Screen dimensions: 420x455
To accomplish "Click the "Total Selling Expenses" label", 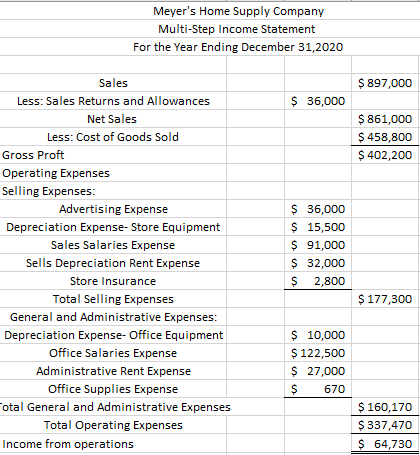I will [x=113, y=299].
